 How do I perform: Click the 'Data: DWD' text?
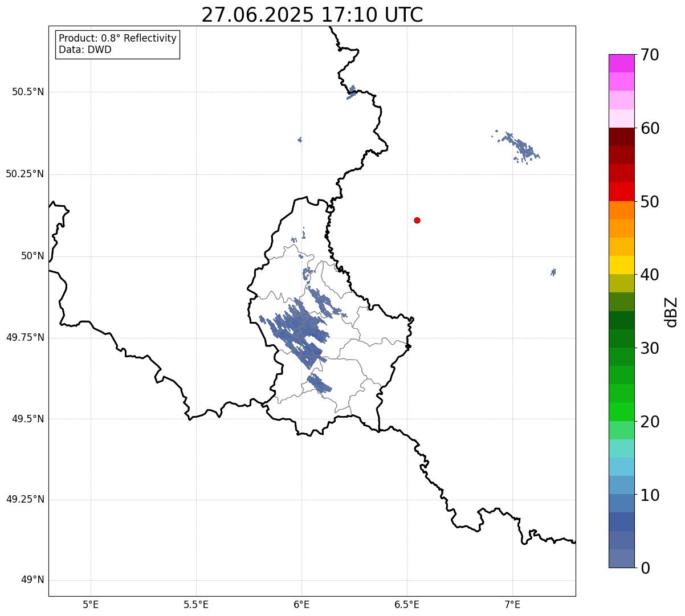point(85,50)
